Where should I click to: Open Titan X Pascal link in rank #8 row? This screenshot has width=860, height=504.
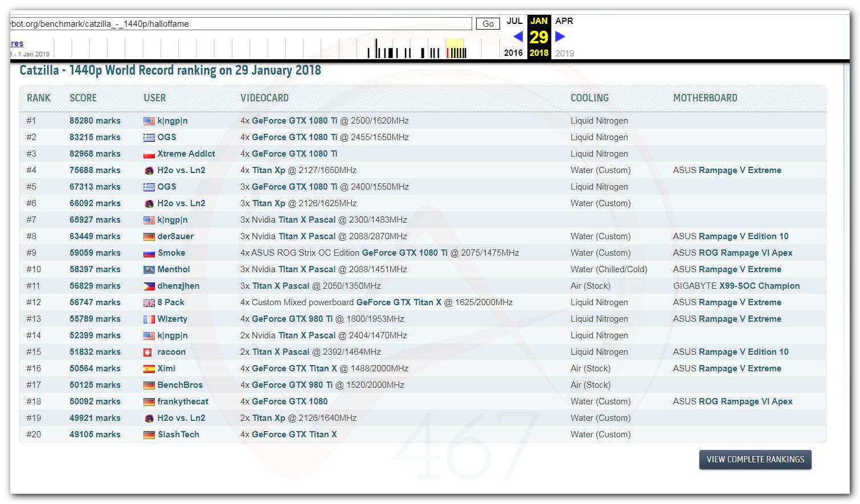[307, 236]
